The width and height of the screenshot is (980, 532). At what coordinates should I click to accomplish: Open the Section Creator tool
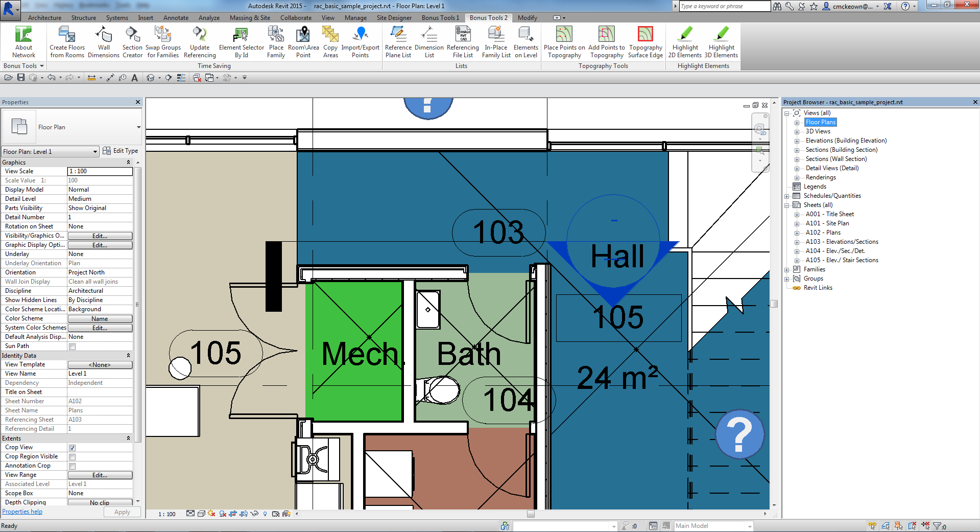132,41
